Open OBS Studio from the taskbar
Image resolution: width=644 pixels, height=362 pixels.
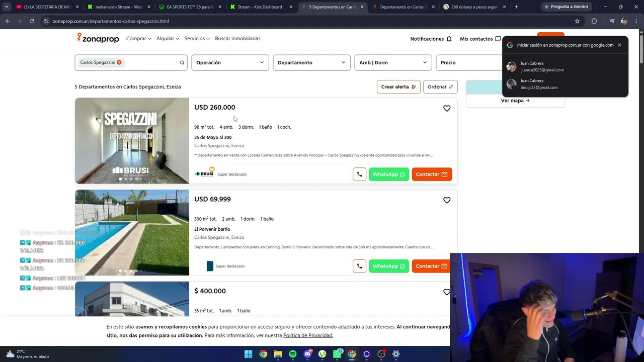[381, 354]
